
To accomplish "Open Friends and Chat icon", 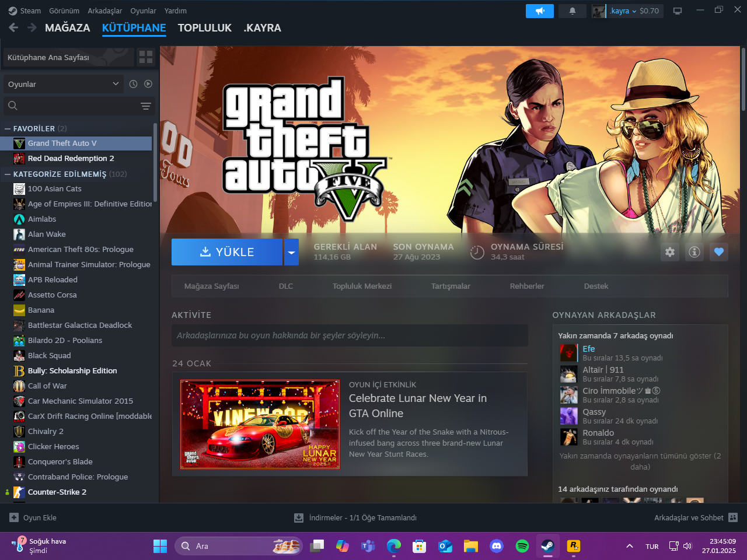I will [733, 517].
